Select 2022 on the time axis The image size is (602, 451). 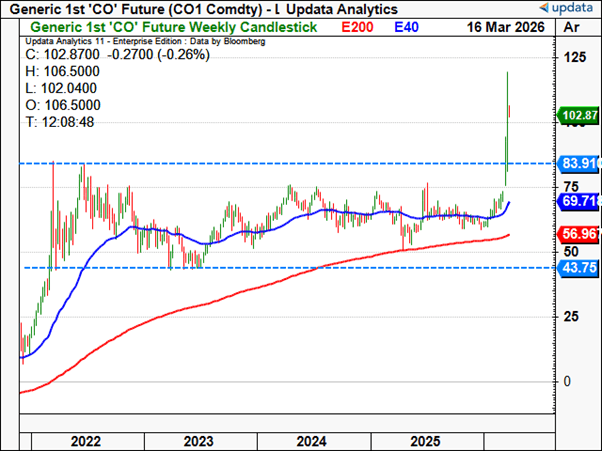click(84, 440)
